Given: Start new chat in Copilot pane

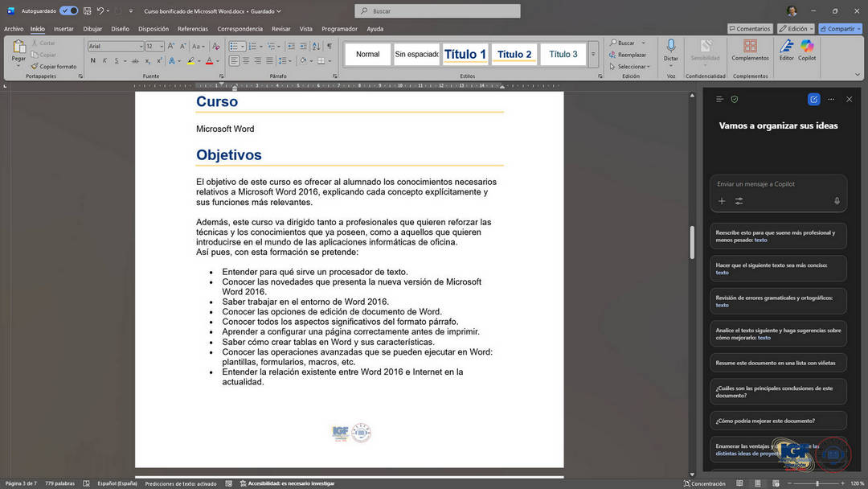Looking at the screenshot, I should click(x=813, y=99).
